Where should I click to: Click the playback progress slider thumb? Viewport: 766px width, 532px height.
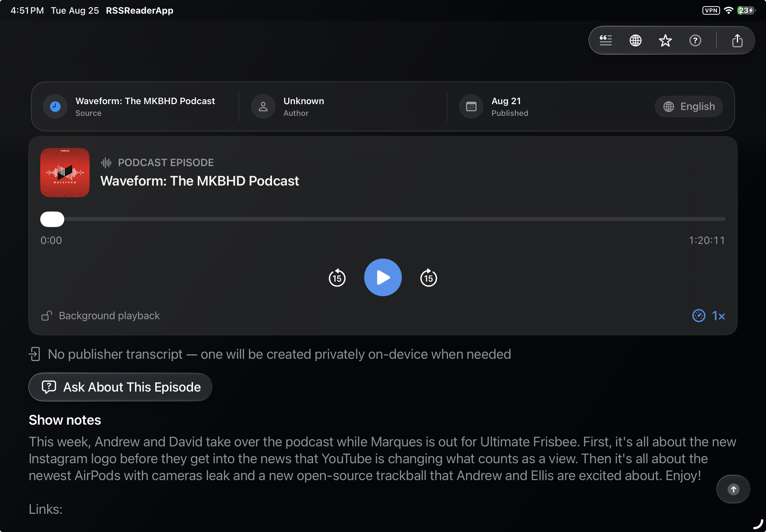pos(52,219)
